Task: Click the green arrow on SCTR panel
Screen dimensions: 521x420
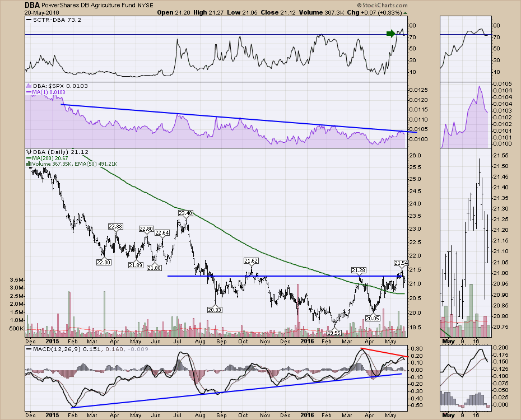Action: (391, 33)
